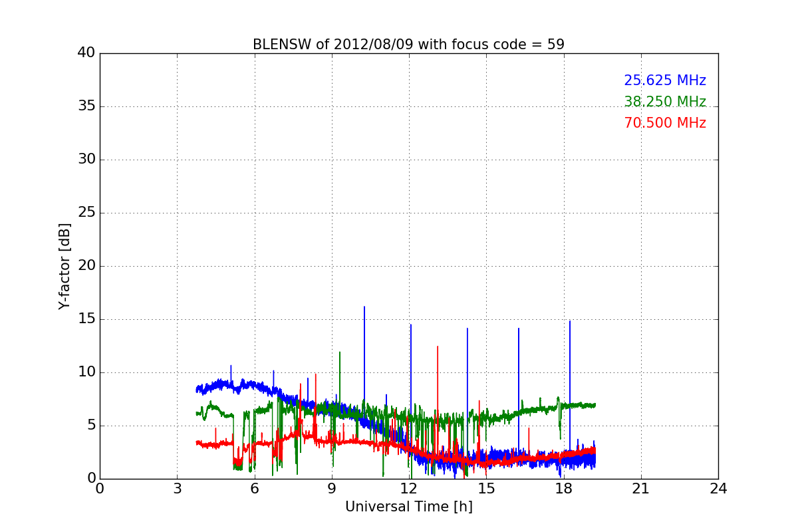Select the 25.625 MHz legend label
Image resolution: width=798 pixels, height=532 pixels.
point(665,80)
